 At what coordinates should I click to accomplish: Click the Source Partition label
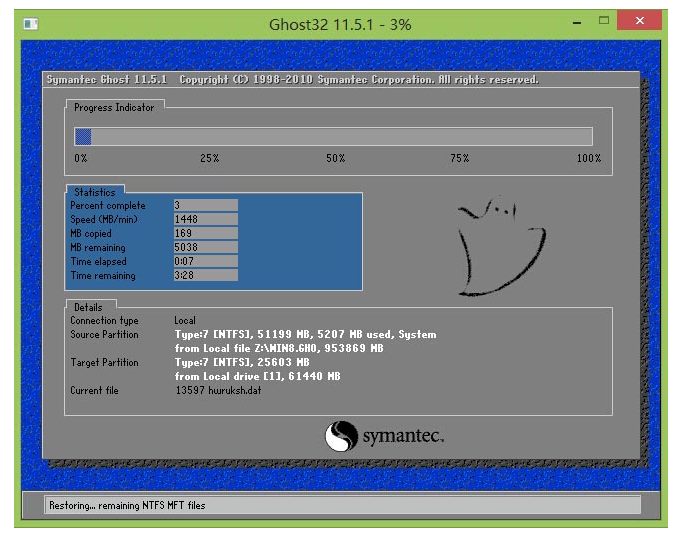(104, 335)
